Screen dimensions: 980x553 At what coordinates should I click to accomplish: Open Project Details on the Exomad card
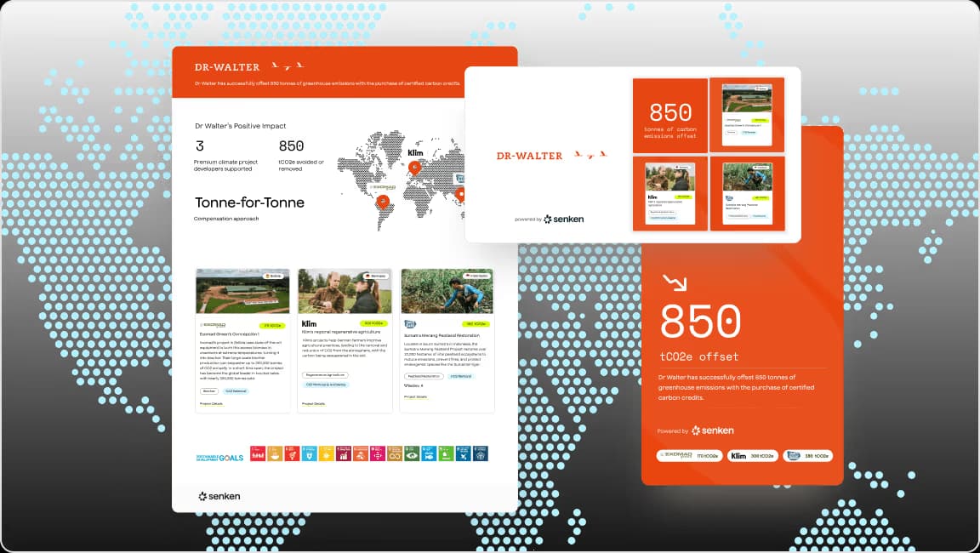tap(211, 403)
